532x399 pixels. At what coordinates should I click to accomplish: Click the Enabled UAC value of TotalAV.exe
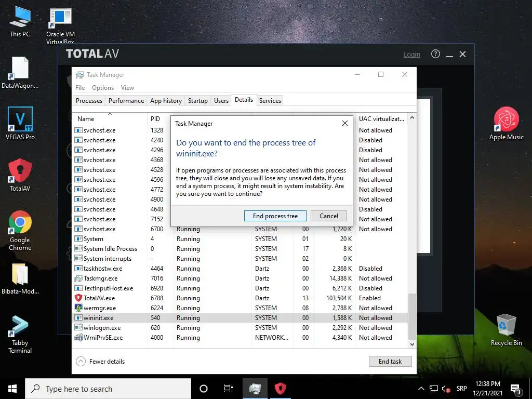(x=370, y=298)
